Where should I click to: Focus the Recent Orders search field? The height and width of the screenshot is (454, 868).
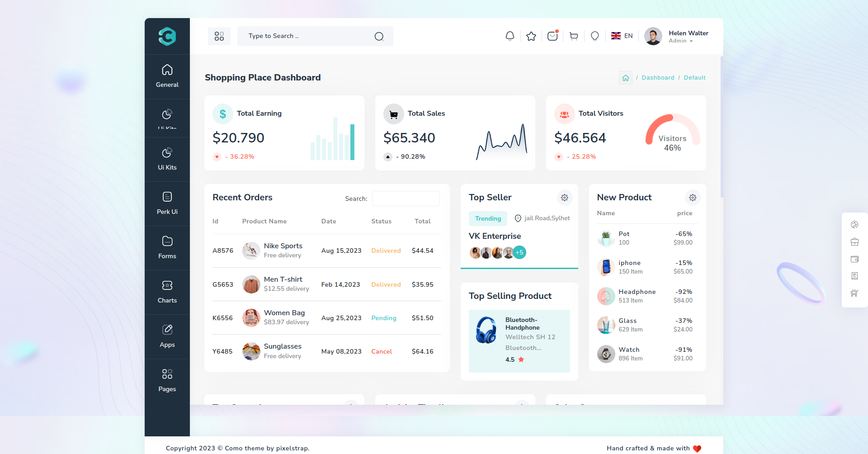(x=406, y=199)
